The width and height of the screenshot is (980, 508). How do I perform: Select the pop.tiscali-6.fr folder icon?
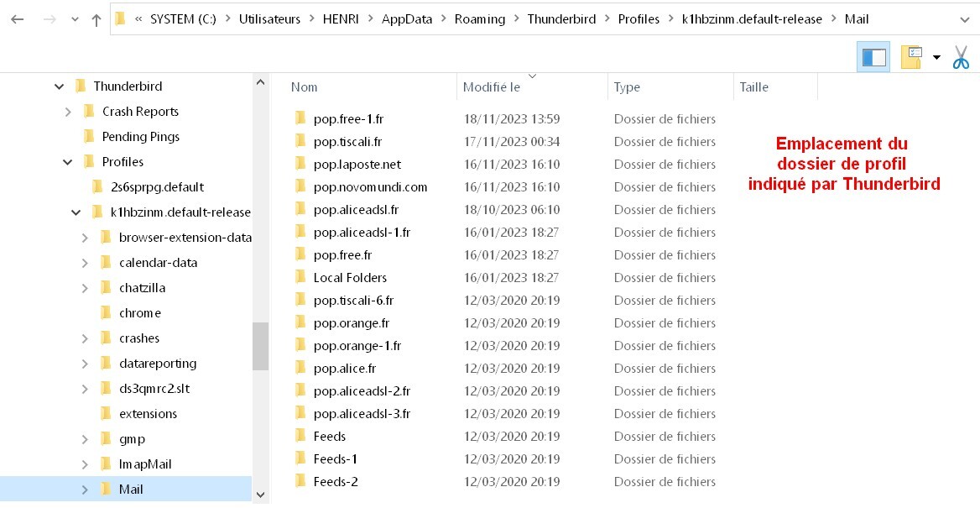[300, 301]
